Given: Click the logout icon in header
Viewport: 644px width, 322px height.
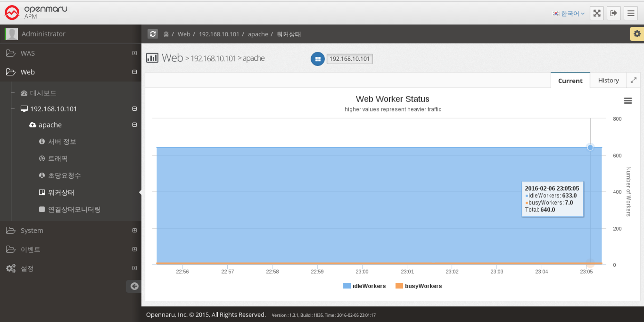Looking at the screenshot, I should tap(613, 13).
